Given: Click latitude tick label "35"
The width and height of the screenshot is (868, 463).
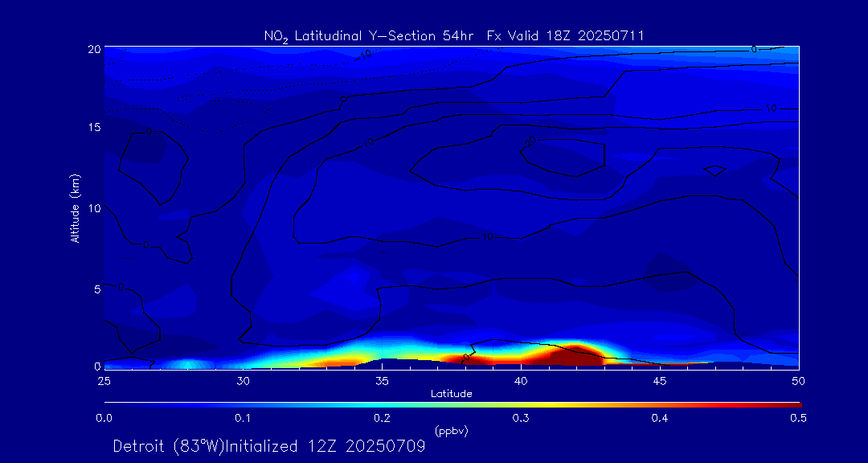Looking at the screenshot, I should [x=382, y=381].
